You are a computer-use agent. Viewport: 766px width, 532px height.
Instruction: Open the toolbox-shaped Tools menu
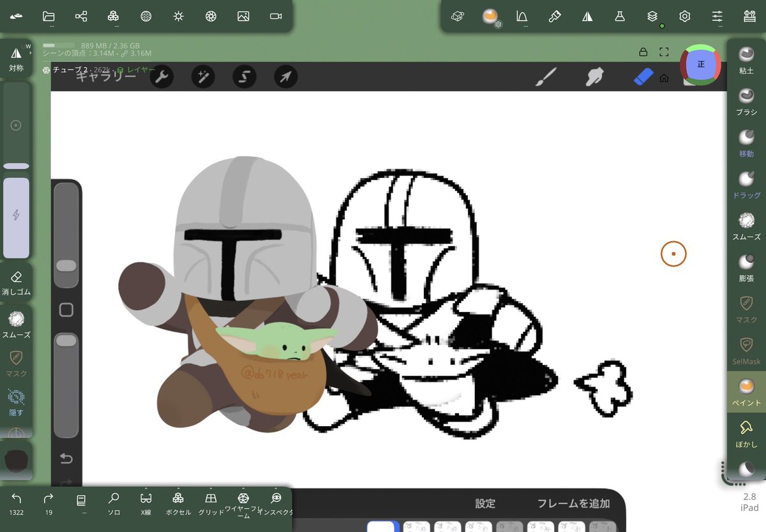coord(749,17)
